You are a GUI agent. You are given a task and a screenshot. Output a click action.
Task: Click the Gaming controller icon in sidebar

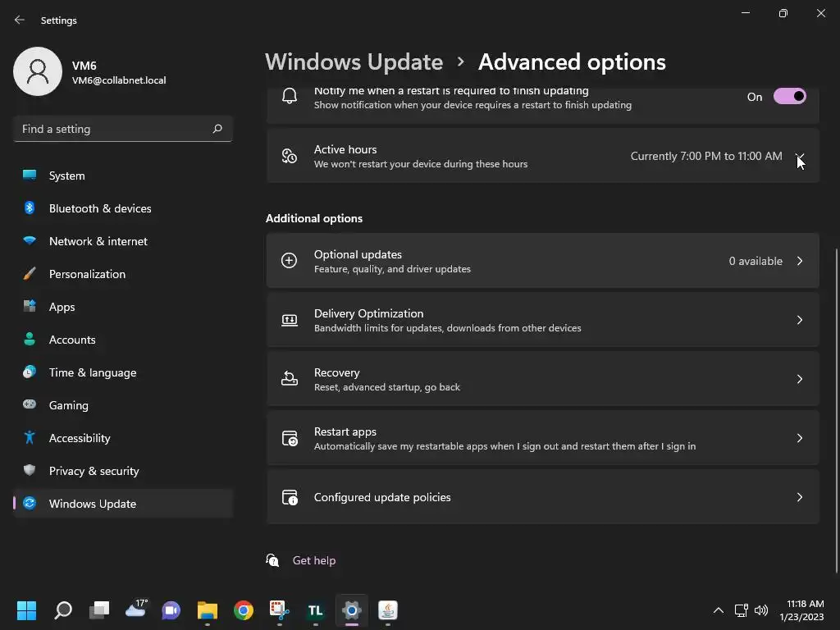point(30,404)
